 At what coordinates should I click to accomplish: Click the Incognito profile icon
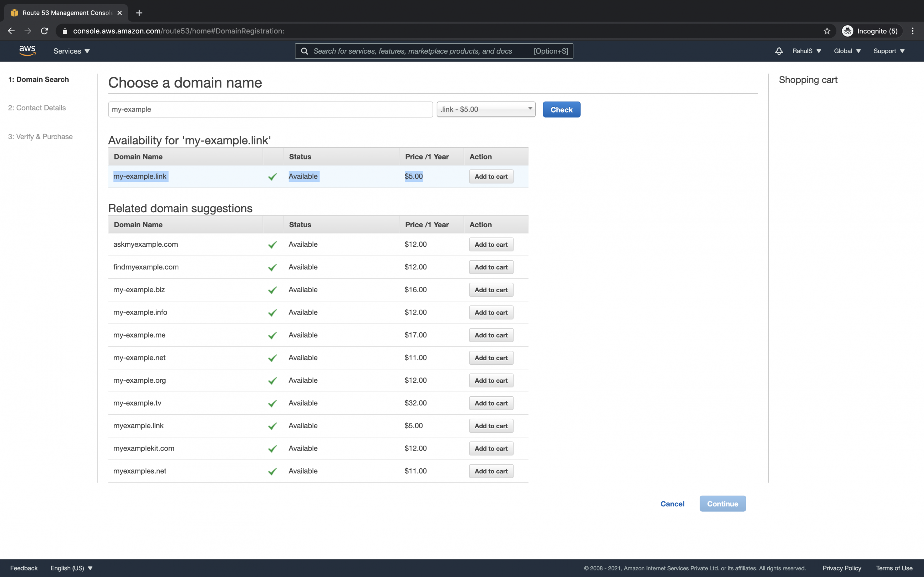coord(848,31)
